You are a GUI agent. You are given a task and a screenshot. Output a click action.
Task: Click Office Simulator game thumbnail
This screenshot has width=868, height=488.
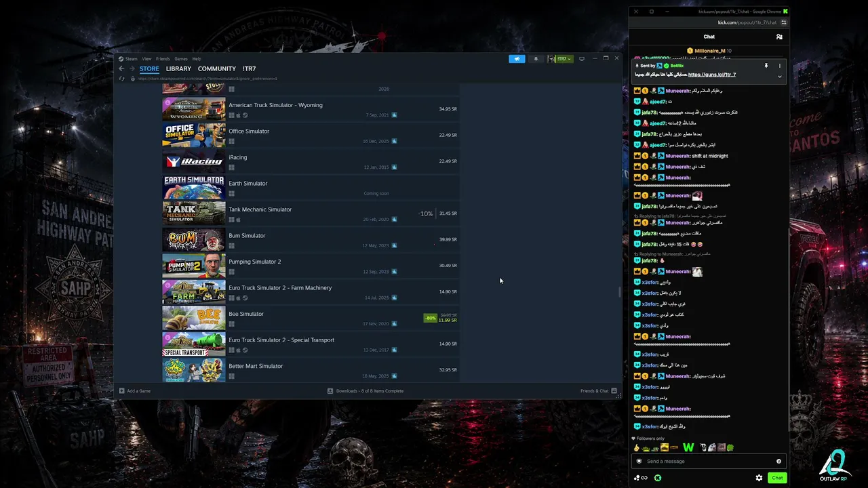tap(194, 135)
